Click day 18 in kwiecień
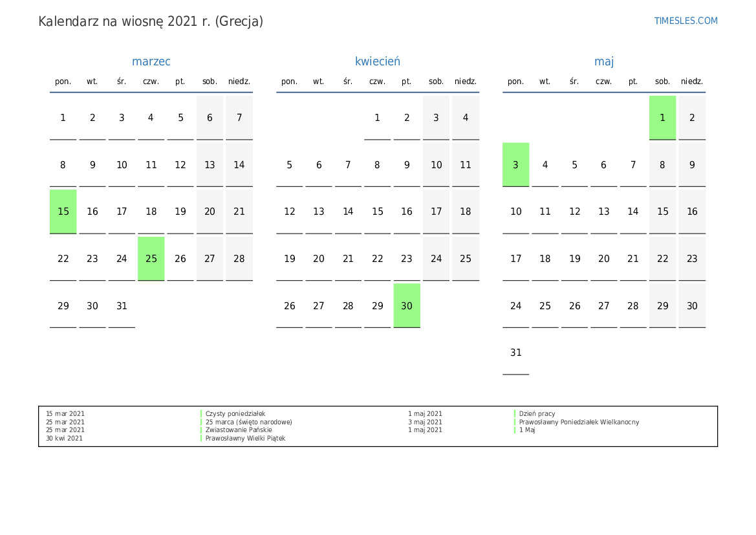Image resolution: width=756 pixels, height=535 pixels. [x=466, y=212]
